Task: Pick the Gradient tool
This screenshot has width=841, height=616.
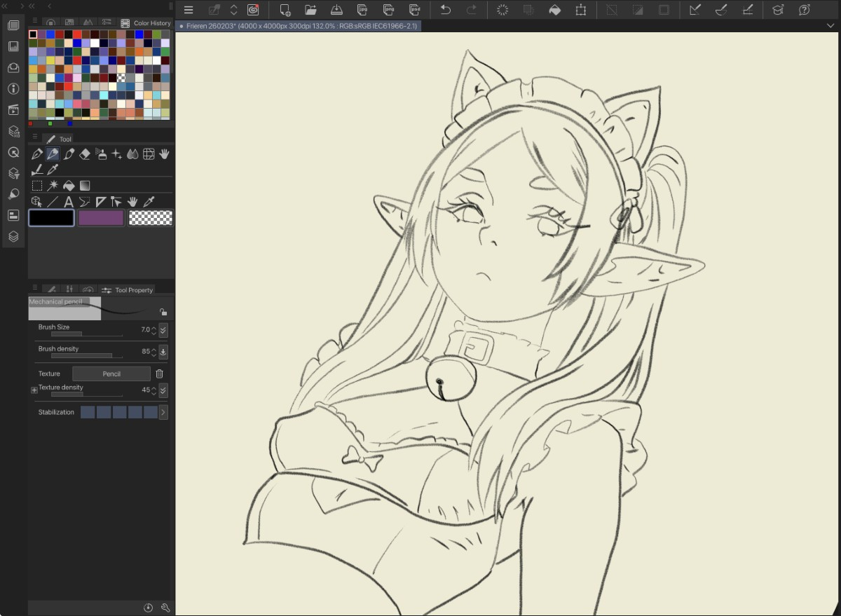Action: pyautogui.click(x=85, y=186)
